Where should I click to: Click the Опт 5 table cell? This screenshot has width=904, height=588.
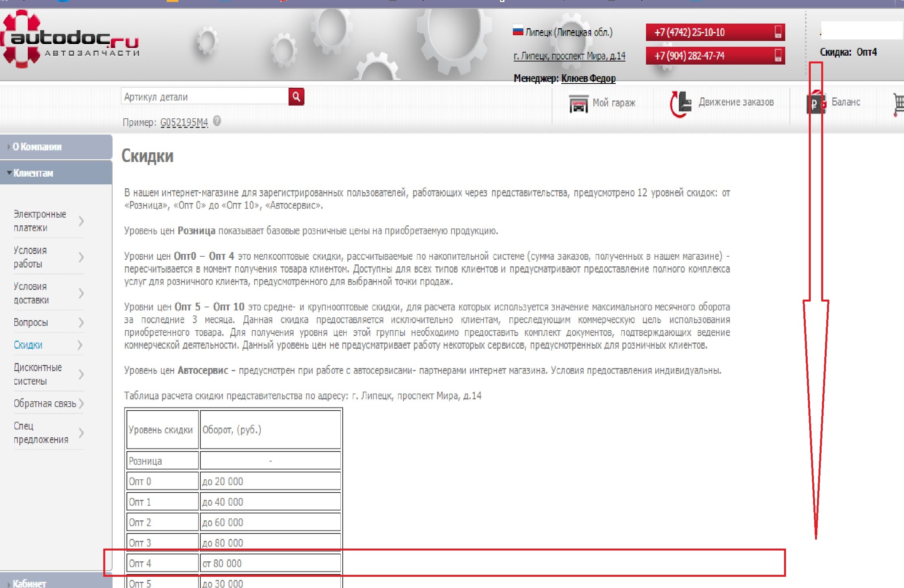click(162, 581)
